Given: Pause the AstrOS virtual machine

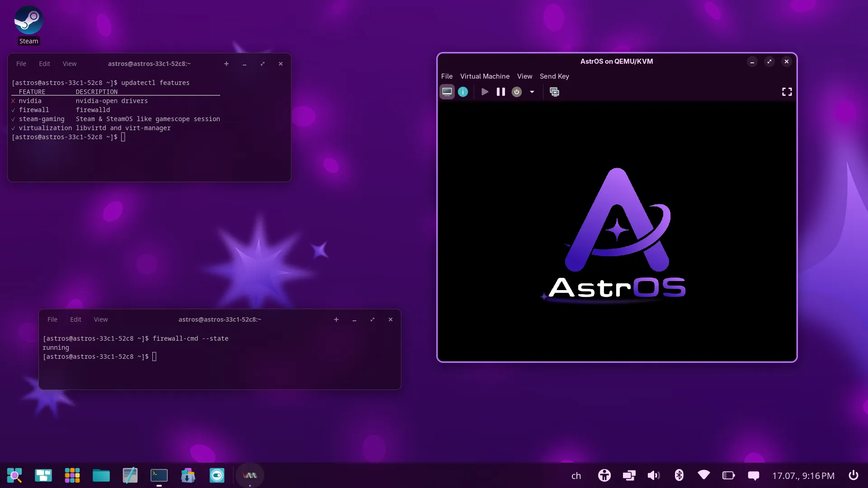Looking at the screenshot, I should [x=501, y=92].
